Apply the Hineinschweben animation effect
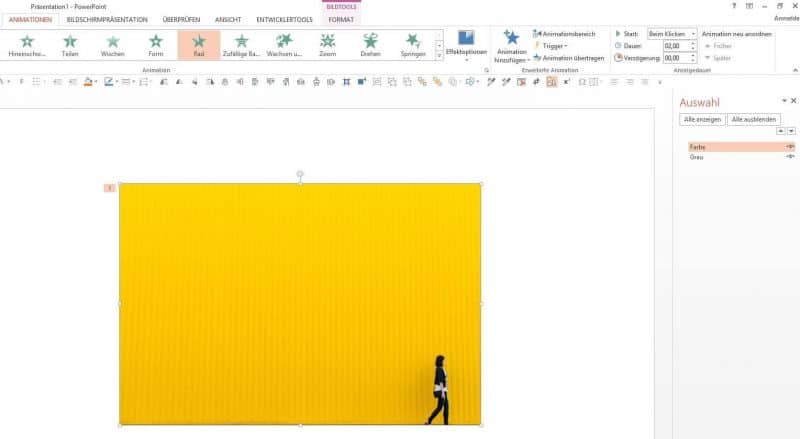800x439 pixels. point(27,45)
